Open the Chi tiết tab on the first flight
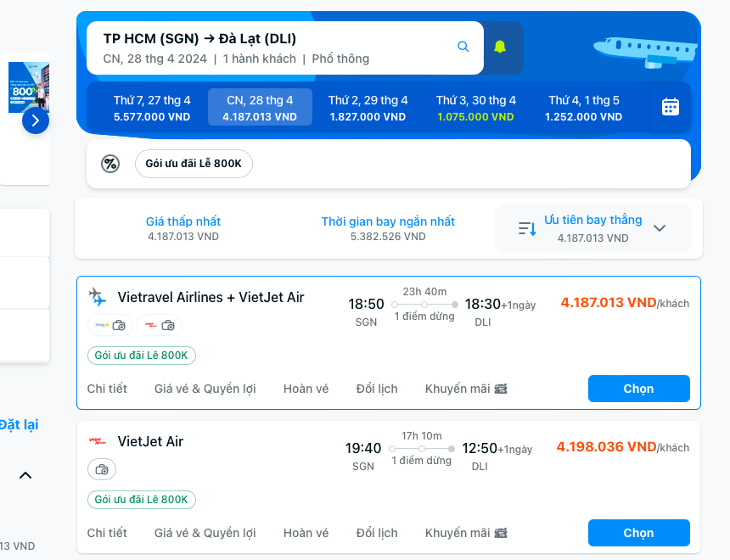The height and width of the screenshot is (560, 730). [x=105, y=388]
